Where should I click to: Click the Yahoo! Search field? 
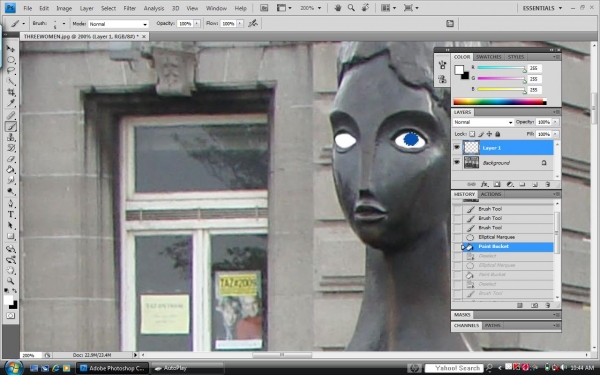[454, 368]
